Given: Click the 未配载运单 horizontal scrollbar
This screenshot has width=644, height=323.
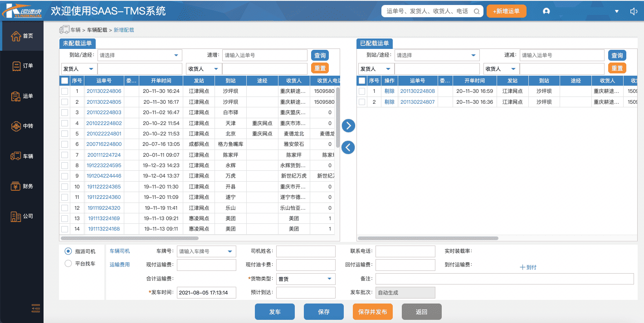Looking at the screenshot, I should [x=129, y=238].
